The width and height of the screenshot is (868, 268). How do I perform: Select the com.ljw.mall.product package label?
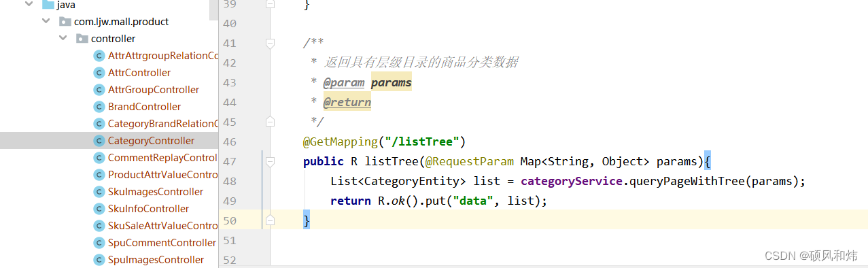point(122,21)
